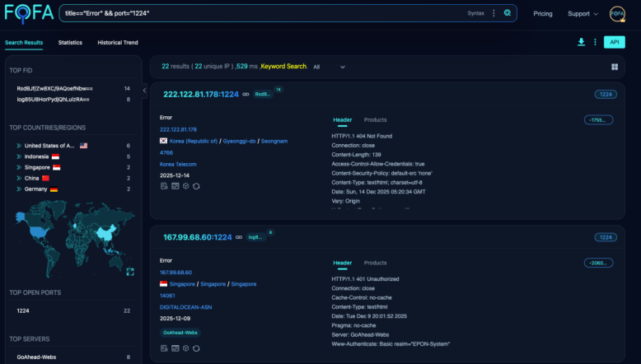The height and width of the screenshot is (364, 641).
Task: Open the Pricing page link
Action: [543, 14]
